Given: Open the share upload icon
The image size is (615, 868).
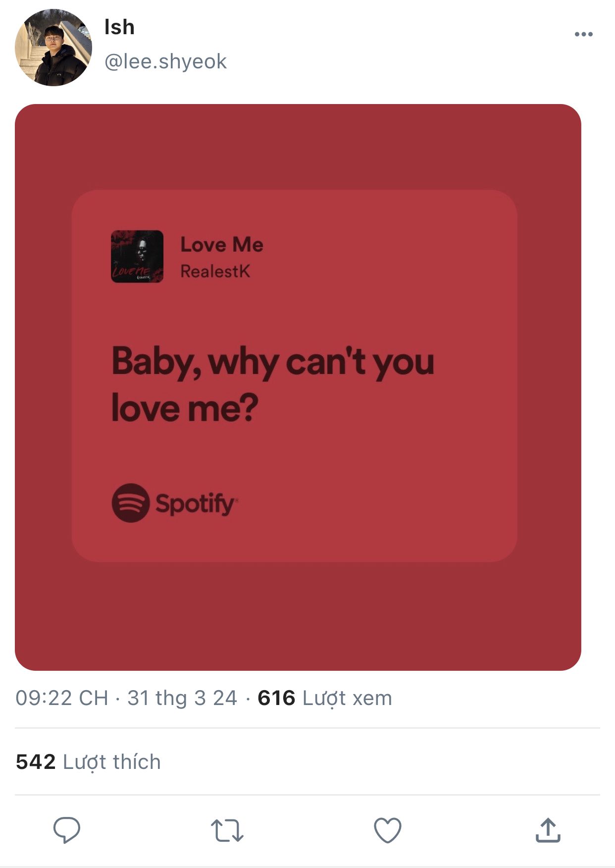Looking at the screenshot, I should (x=548, y=830).
